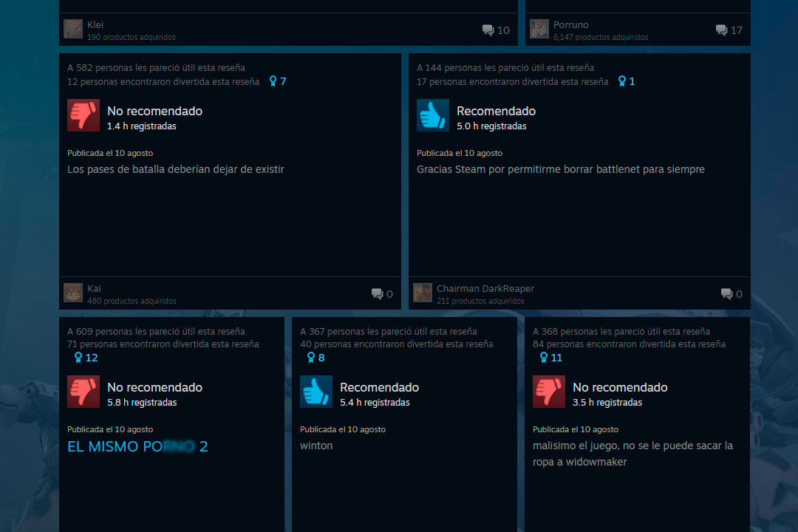This screenshot has width=798, height=532.
Task: Click thumbs-down icon on Kai's review
Action: point(83,115)
